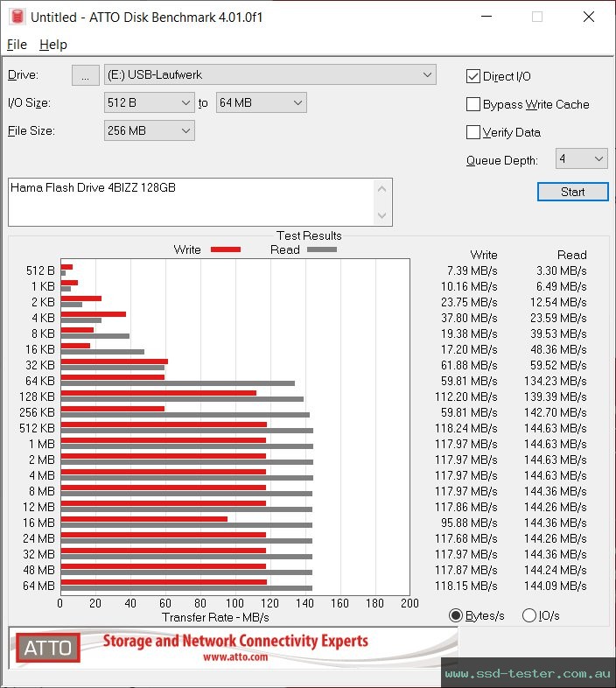Click the gray Read legend swatch
Image resolution: width=616 pixels, height=688 pixels.
point(322,249)
